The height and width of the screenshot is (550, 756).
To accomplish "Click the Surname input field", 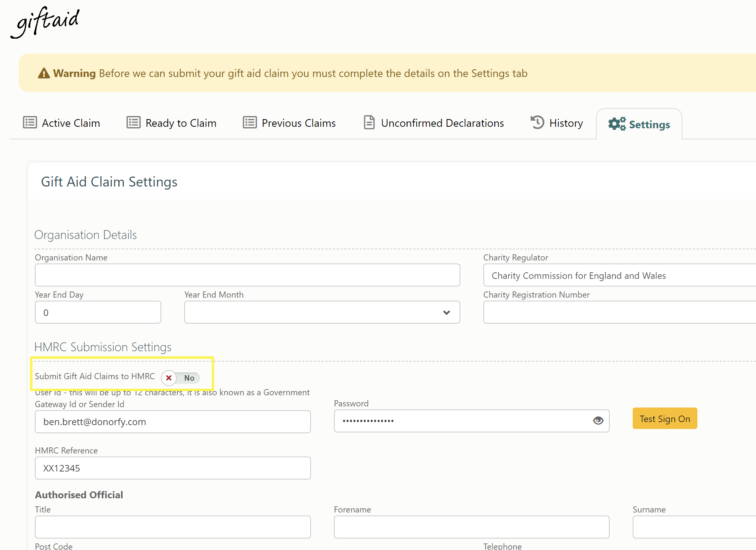I will pyautogui.click(x=694, y=527).
